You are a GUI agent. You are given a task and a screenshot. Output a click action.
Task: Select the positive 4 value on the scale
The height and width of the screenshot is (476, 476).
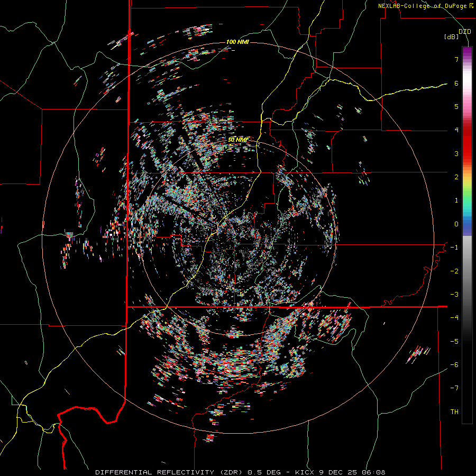(x=456, y=130)
